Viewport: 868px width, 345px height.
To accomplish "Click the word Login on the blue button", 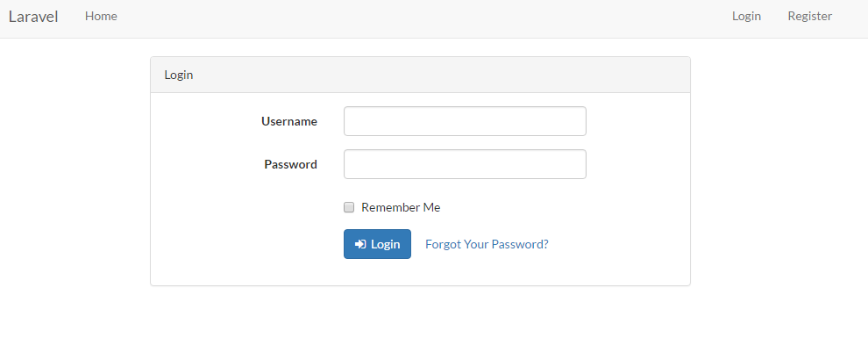I will tap(385, 244).
